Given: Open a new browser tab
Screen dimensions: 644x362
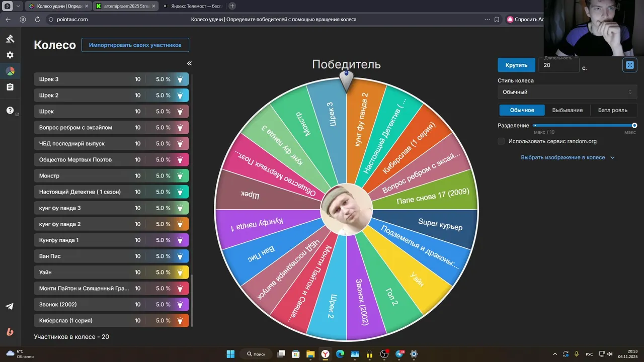Looking at the screenshot, I should click(x=232, y=6).
